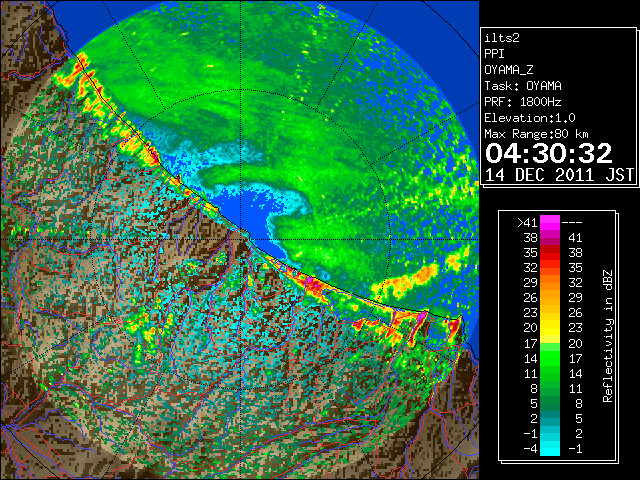Pick the red band of the reflectivity legend

coord(550,253)
